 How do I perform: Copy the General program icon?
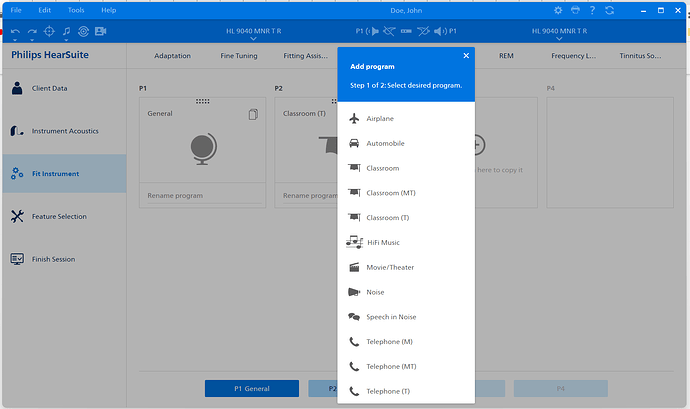253,114
